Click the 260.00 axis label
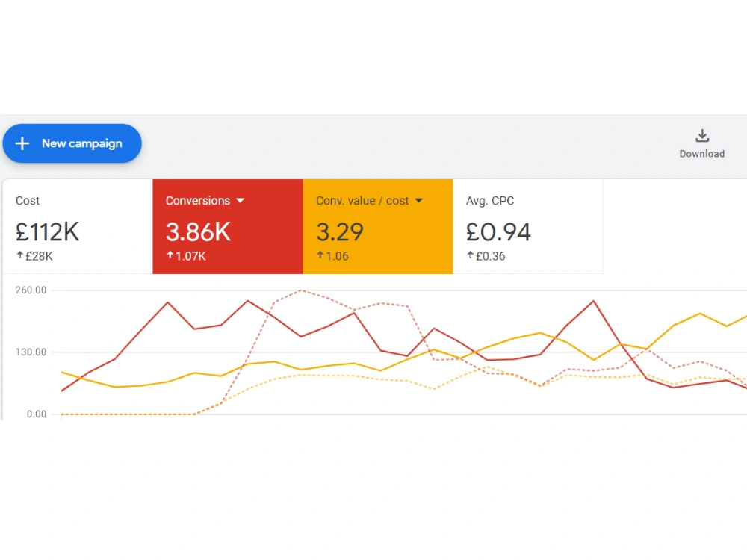This screenshot has width=747, height=560. [31, 290]
